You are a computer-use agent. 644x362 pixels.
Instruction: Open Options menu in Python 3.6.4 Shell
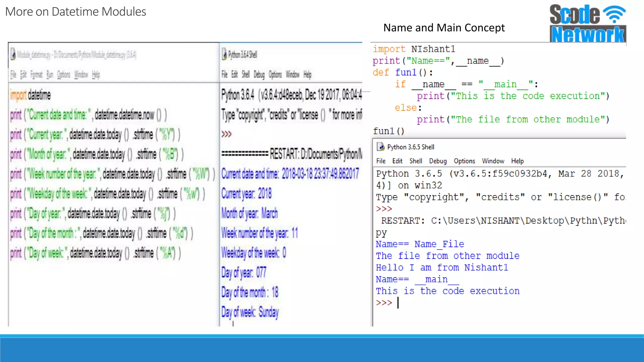tap(275, 74)
